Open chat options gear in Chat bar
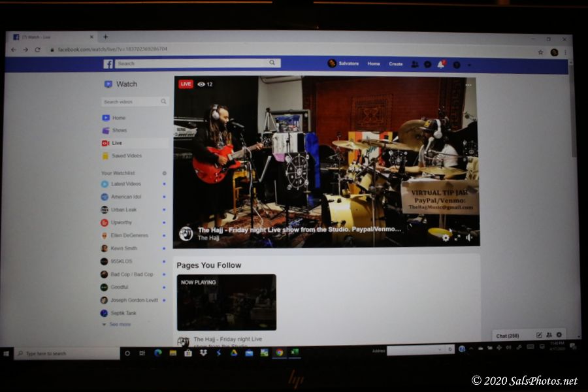The height and width of the screenshot is (392, 588). [x=559, y=335]
